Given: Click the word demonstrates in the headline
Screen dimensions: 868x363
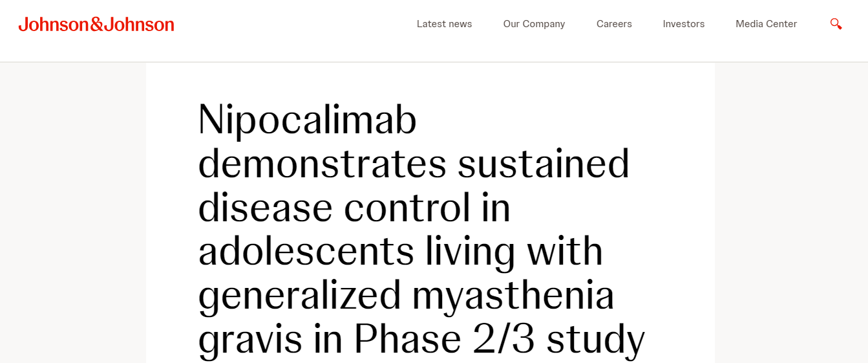Looking at the screenshot, I should coord(322,164).
